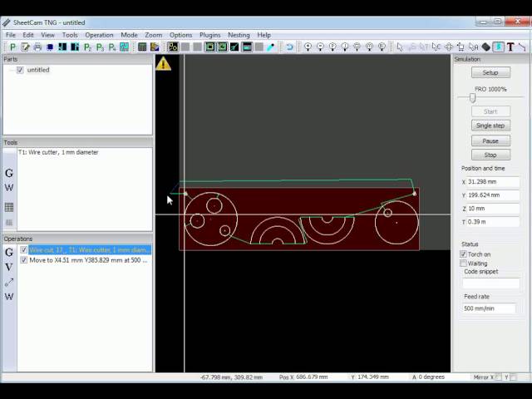Click the grid table icon in Tools panel

9,207
